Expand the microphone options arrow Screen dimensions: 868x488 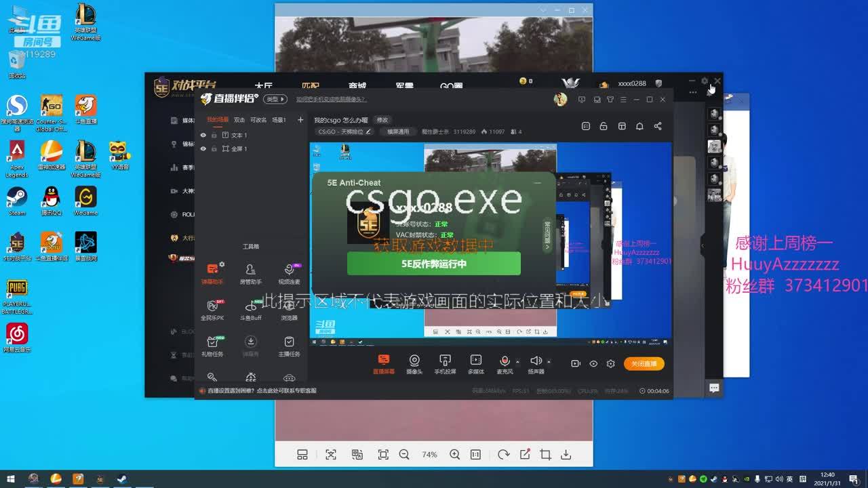[x=517, y=361]
